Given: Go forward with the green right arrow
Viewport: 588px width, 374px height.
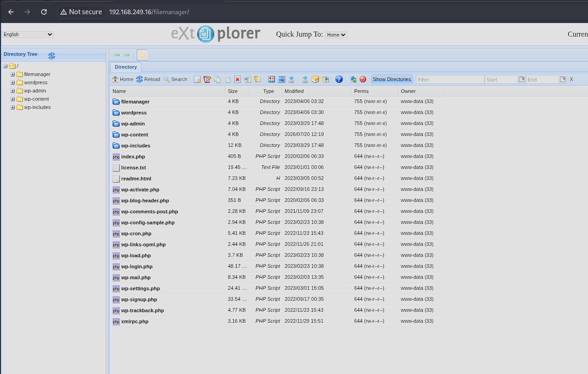Looking at the screenshot, I should tap(127, 55).
